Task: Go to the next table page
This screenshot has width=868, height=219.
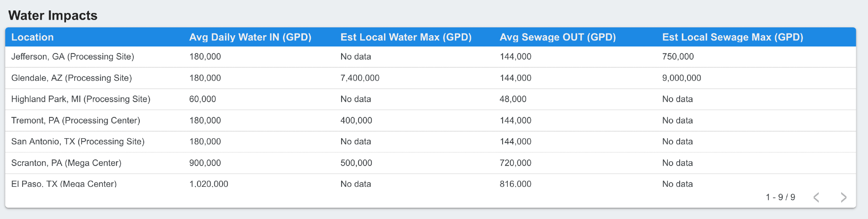Action: pyautogui.click(x=843, y=197)
